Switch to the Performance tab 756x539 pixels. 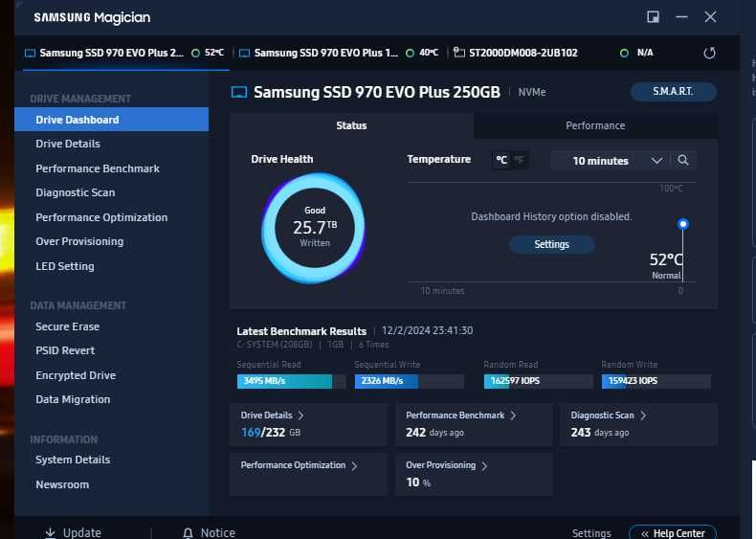tap(595, 125)
